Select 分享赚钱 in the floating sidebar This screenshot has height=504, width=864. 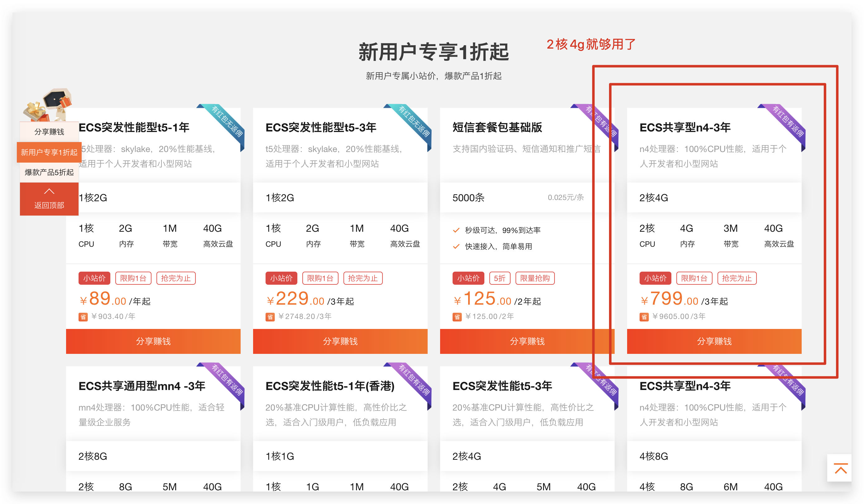coord(49,132)
